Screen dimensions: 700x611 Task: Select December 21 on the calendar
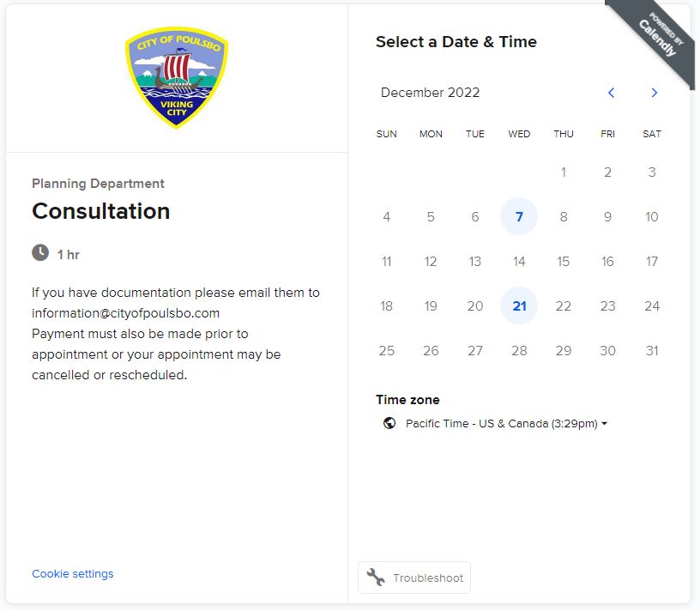(519, 306)
